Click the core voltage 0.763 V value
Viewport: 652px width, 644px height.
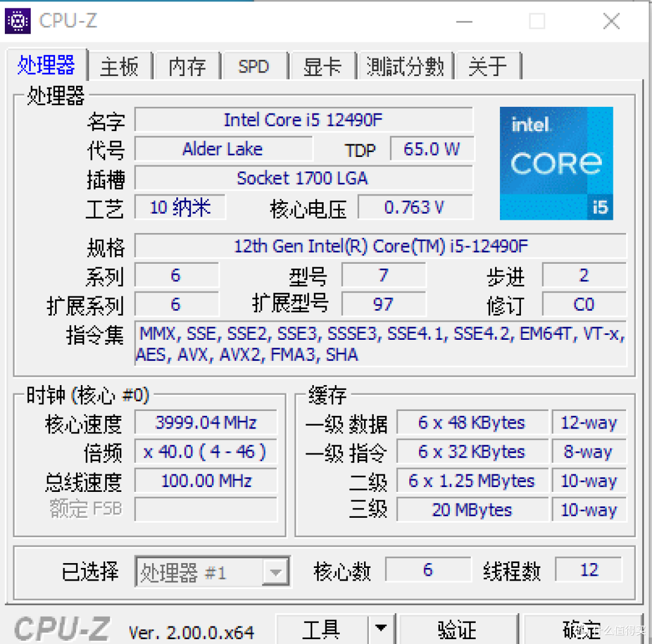[415, 207]
